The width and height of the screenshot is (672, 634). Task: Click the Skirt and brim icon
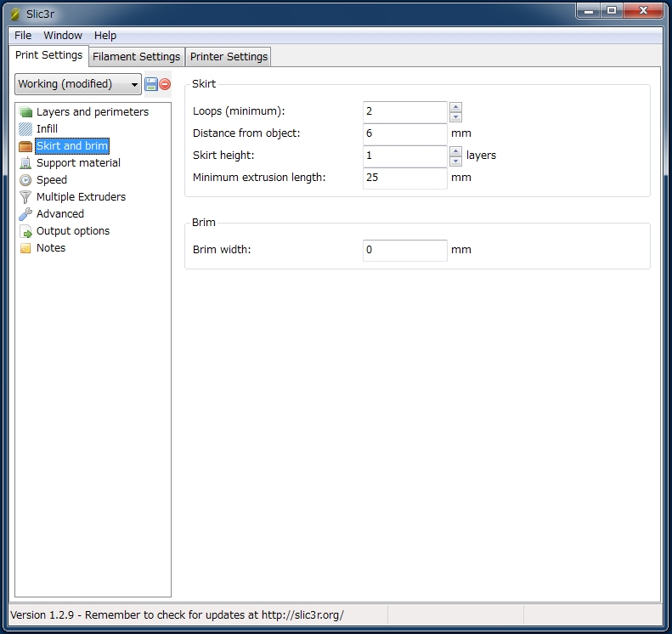click(x=25, y=146)
